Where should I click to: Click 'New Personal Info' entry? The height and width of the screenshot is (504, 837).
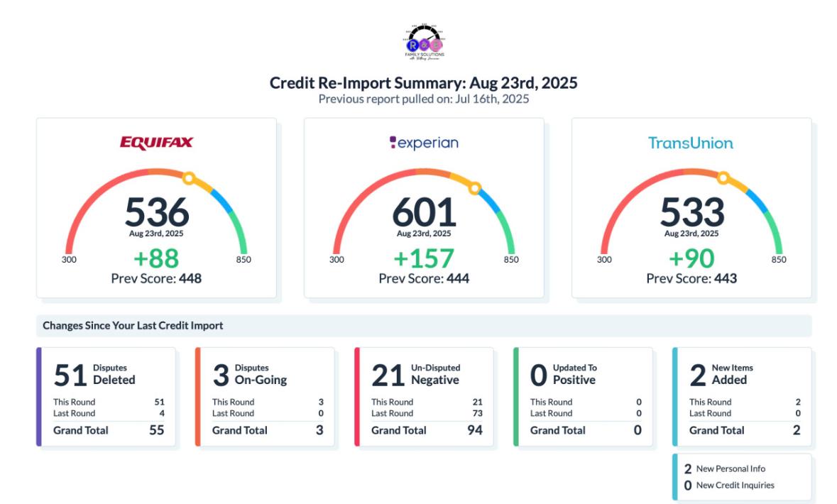(x=725, y=469)
